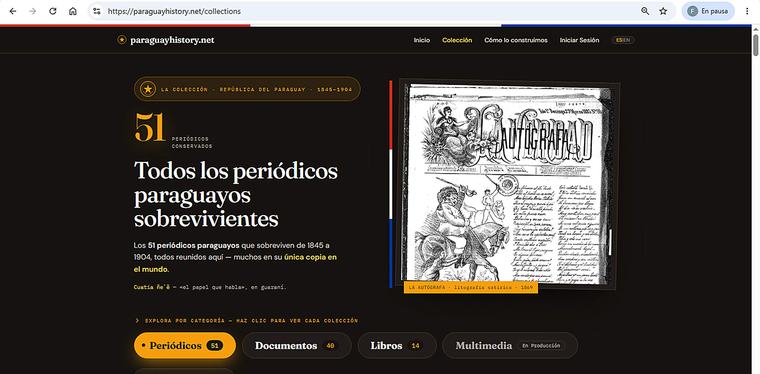Open the browser home page icon
The height and width of the screenshot is (374, 760).
73,11
